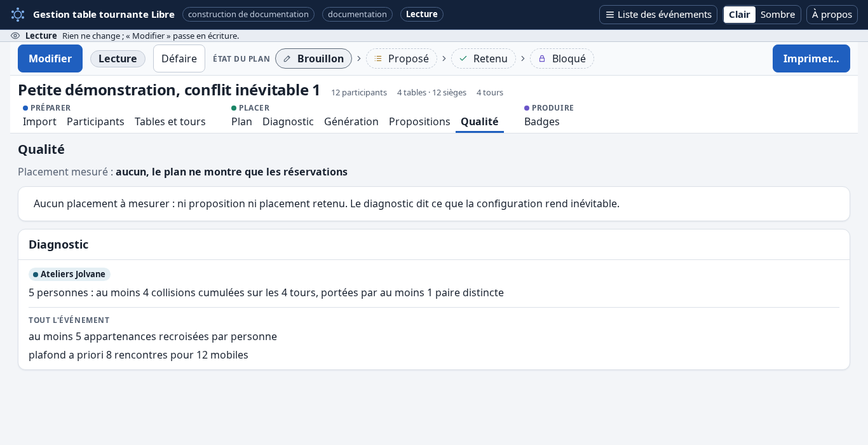Open Liste des événements

pos(658,15)
